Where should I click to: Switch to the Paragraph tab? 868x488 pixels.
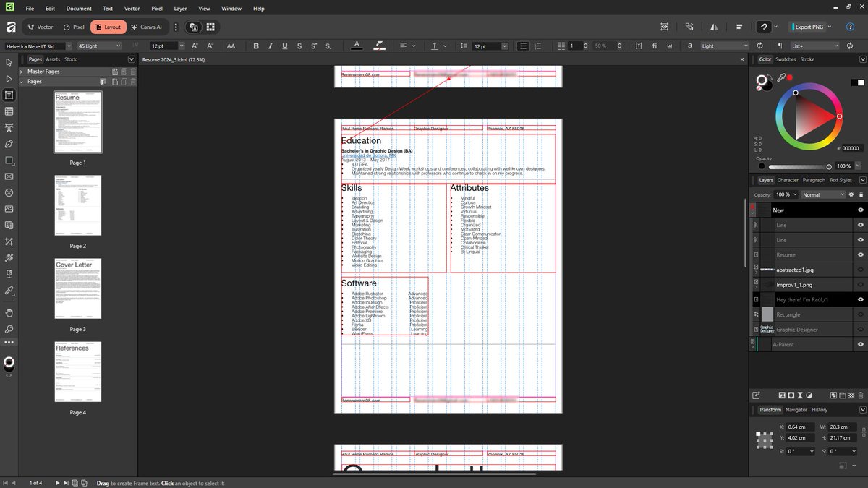(x=814, y=180)
